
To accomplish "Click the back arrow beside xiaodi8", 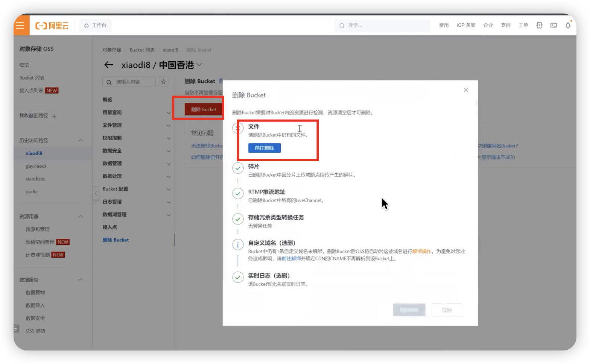I will coord(109,65).
